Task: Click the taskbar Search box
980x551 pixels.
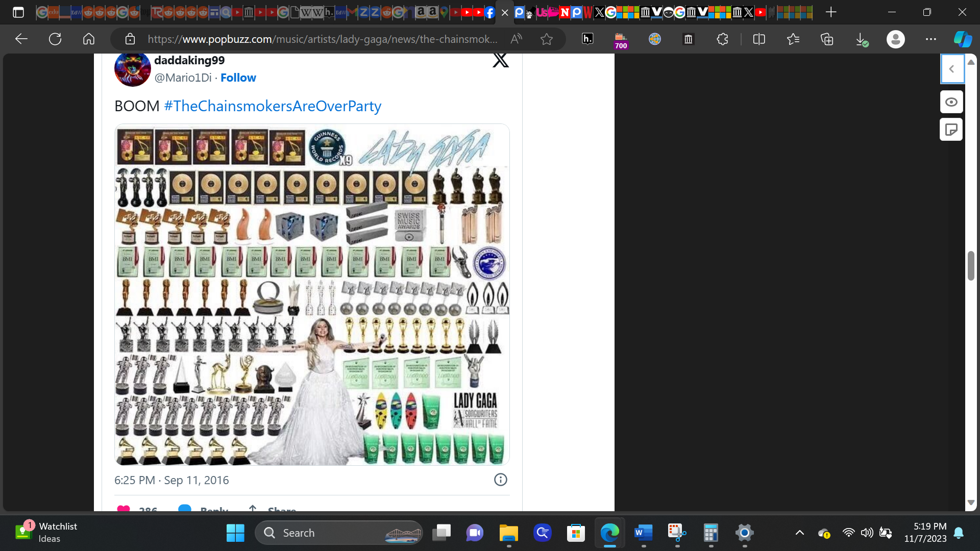Action: click(339, 533)
